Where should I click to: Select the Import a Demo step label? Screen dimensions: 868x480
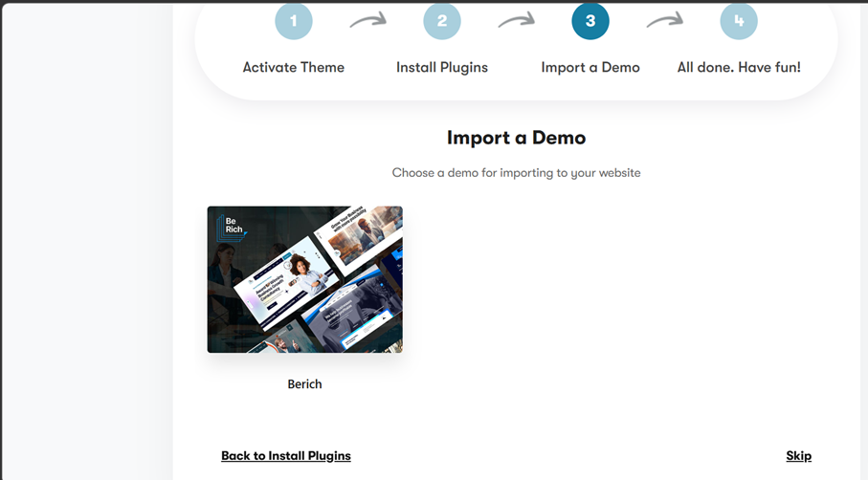[590, 68]
